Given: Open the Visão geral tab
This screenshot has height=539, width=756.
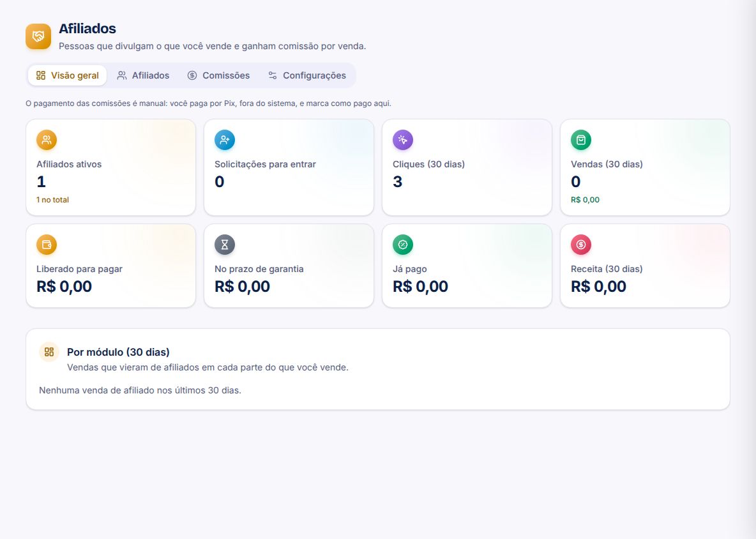Looking at the screenshot, I should click(68, 75).
